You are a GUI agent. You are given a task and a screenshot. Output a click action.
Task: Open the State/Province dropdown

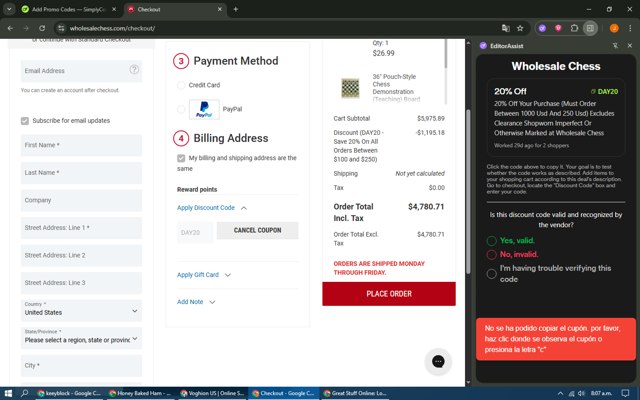[x=81, y=338]
